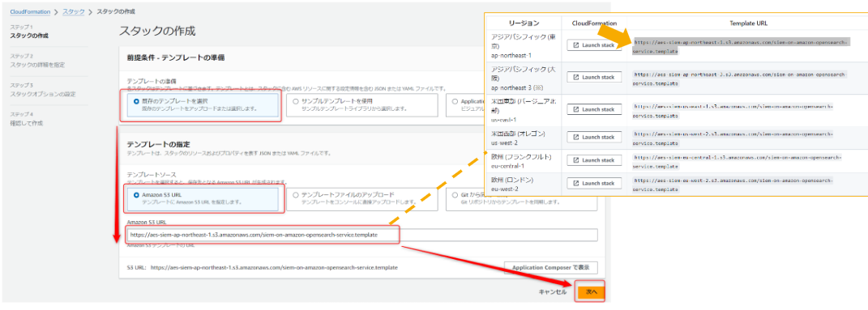Click the CloudFormation column header in the table
The width and height of the screenshot is (868, 310).
tap(594, 23)
